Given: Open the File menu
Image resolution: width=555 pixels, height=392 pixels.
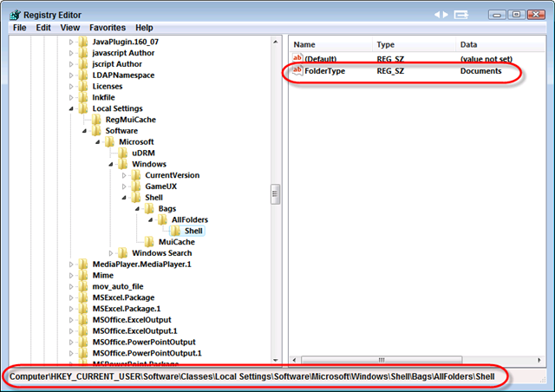Looking at the screenshot, I should [x=19, y=28].
